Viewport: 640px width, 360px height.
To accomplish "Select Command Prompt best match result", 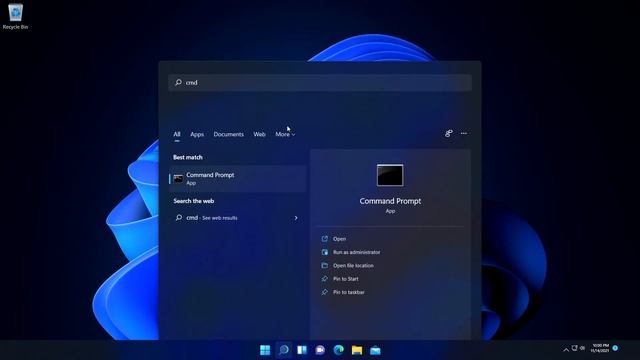I will (x=238, y=179).
